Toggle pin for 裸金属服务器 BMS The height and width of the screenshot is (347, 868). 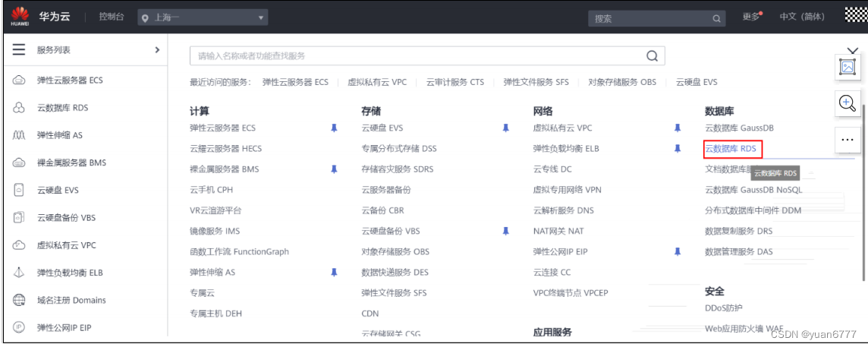tap(334, 169)
